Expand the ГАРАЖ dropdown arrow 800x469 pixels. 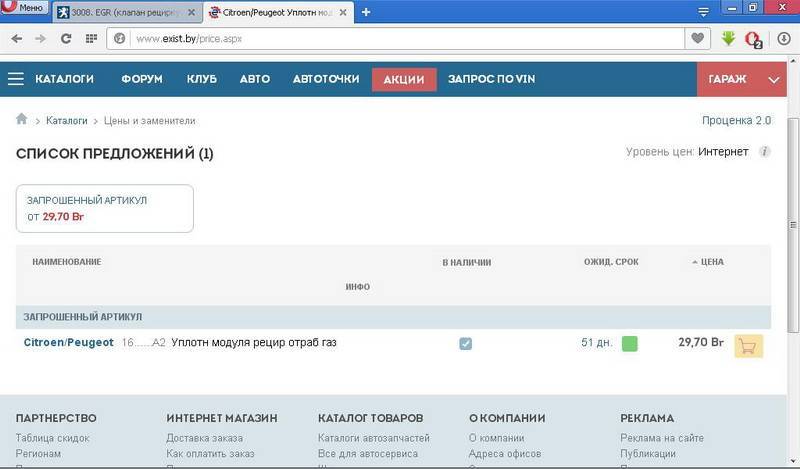pos(774,79)
